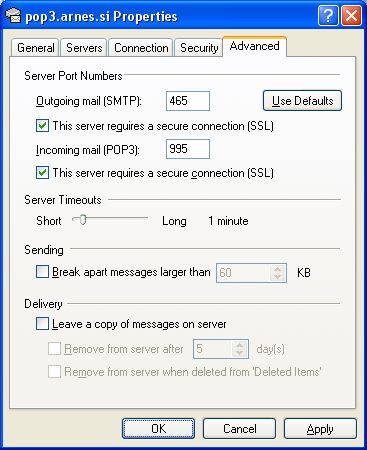Go to the Connection tab
367x450 pixels.
[x=141, y=48]
